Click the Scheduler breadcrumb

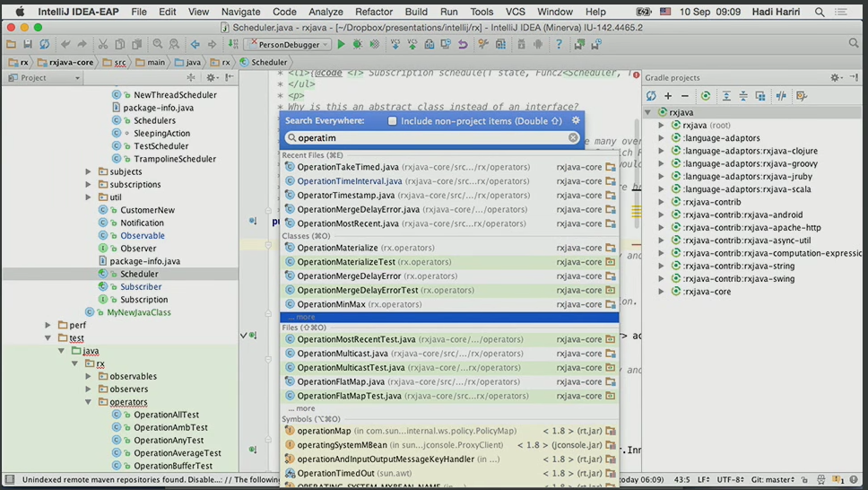(264, 63)
